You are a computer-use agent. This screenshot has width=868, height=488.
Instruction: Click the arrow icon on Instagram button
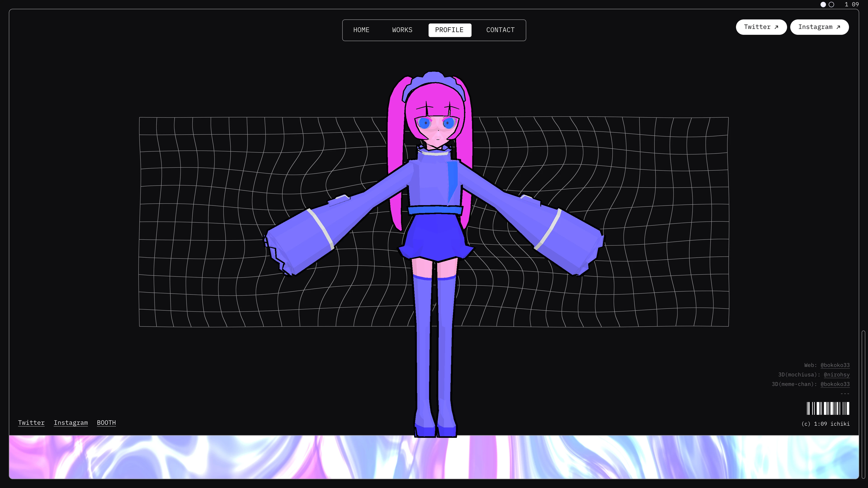click(838, 27)
